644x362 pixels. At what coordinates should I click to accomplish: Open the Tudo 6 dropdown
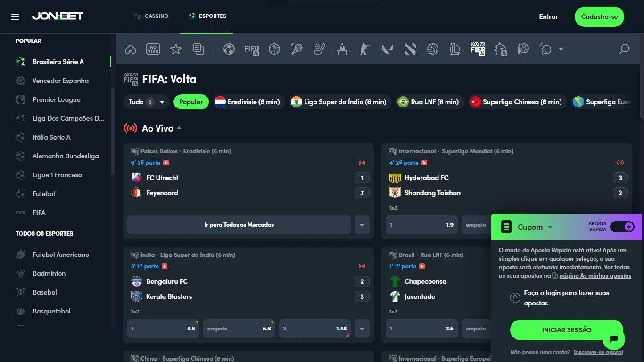click(x=147, y=102)
